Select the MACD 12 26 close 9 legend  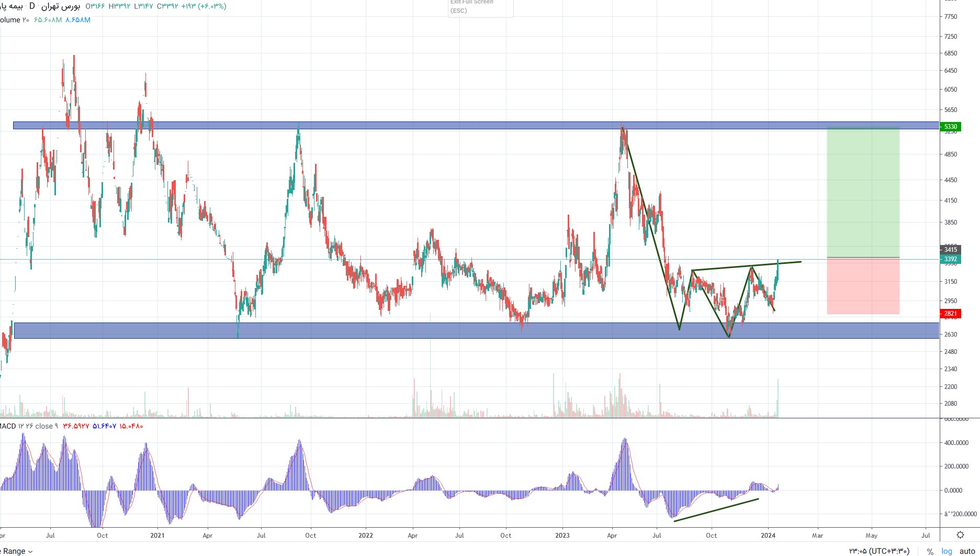[29, 426]
